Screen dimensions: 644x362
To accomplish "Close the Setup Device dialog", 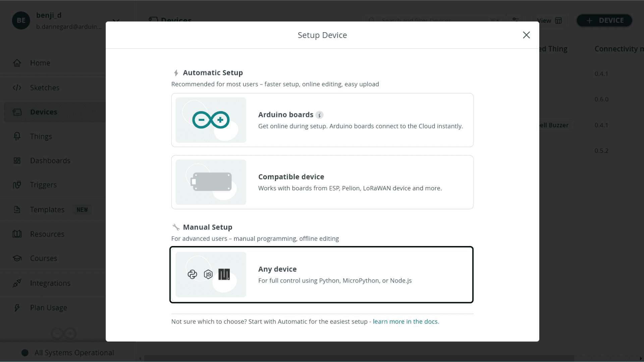I will pyautogui.click(x=526, y=35).
